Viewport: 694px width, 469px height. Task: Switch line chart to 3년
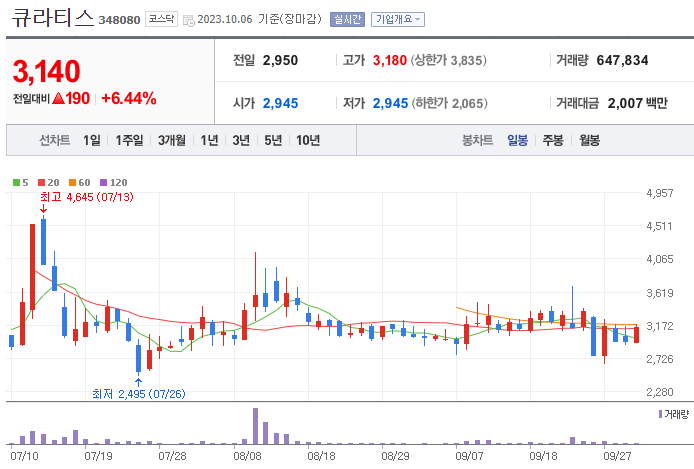click(x=241, y=141)
